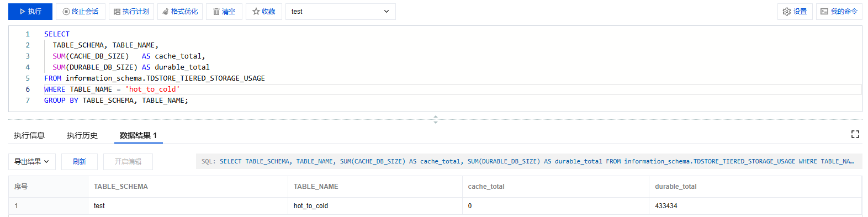
Task: Click the SQL preview text bar
Action: pyautogui.click(x=529, y=162)
